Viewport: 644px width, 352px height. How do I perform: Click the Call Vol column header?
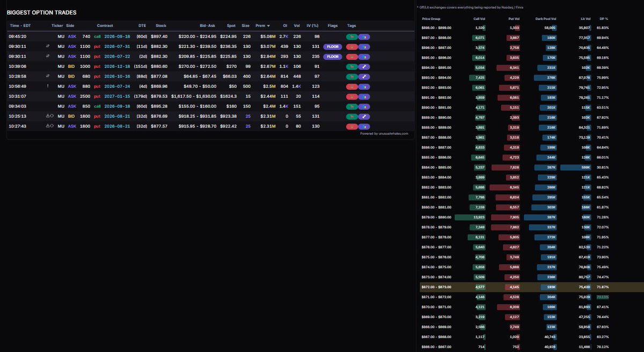click(479, 19)
